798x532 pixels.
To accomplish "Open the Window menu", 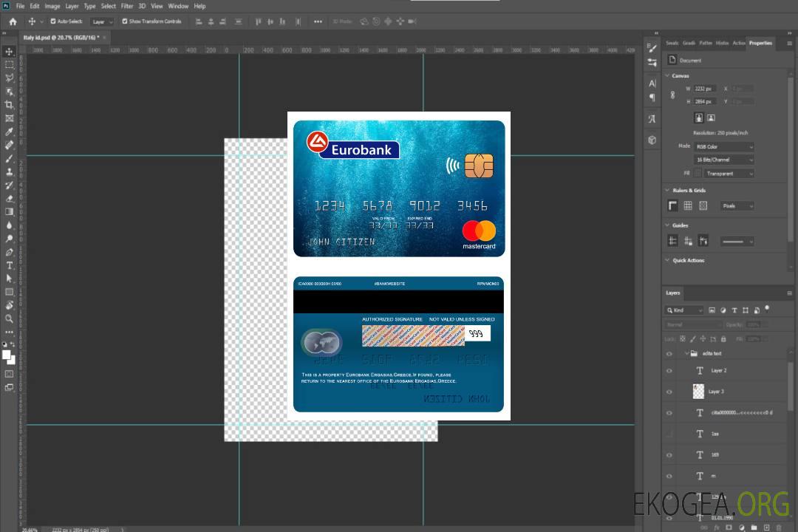I will pos(178,6).
